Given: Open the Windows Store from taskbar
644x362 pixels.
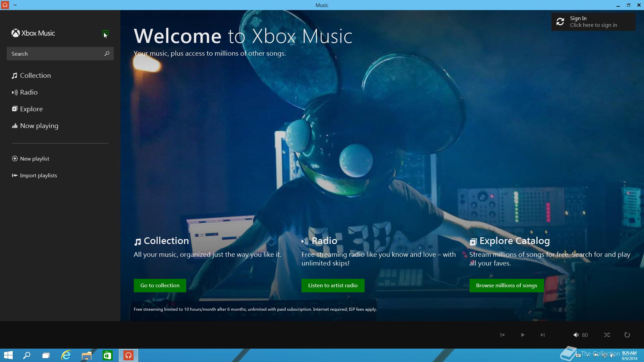Looking at the screenshot, I should coord(107,355).
